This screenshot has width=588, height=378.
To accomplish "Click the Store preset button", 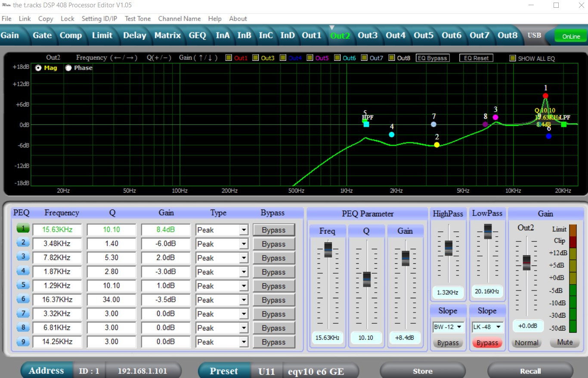I will point(422,371).
